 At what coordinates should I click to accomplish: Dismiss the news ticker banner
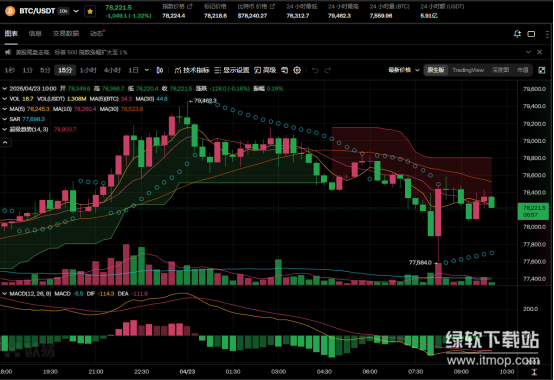pos(540,52)
